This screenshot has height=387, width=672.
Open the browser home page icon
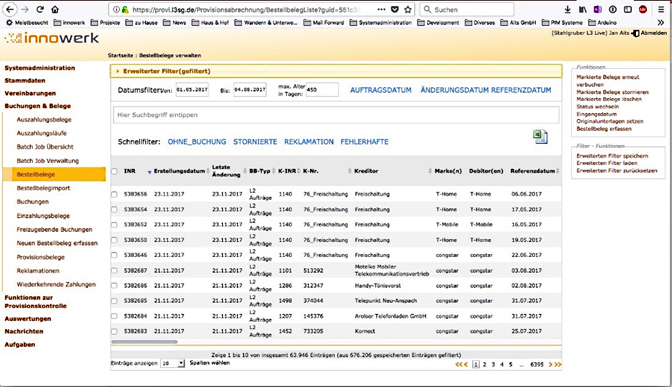[55, 9]
